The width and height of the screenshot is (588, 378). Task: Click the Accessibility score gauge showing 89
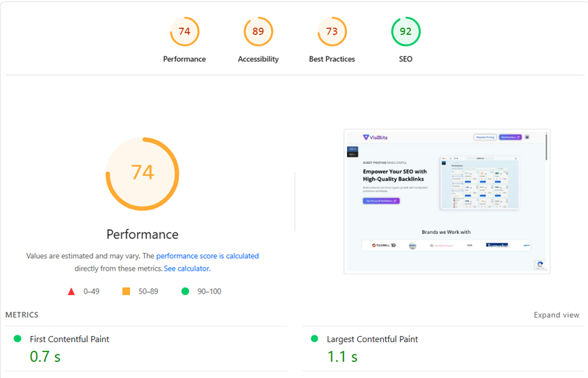click(258, 32)
